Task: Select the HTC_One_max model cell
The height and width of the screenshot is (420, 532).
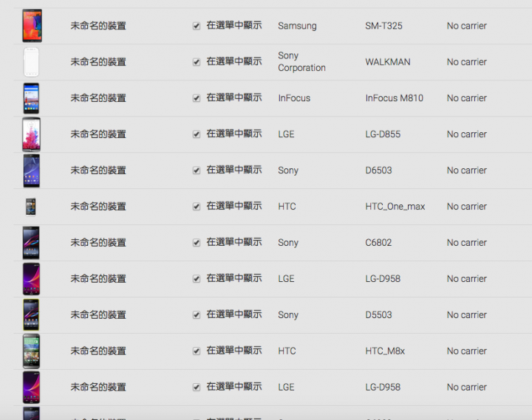Action: click(x=395, y=207)
